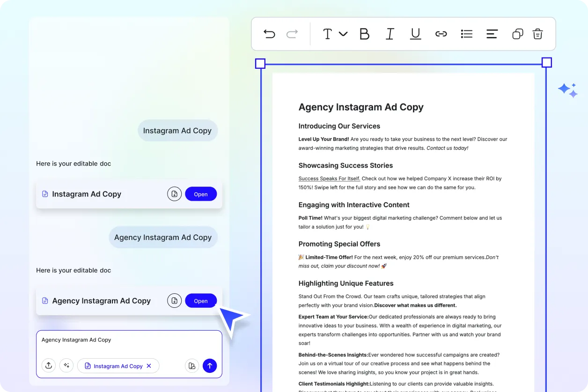Insert a hyperlink using the link icon

(x=441, y=34)
